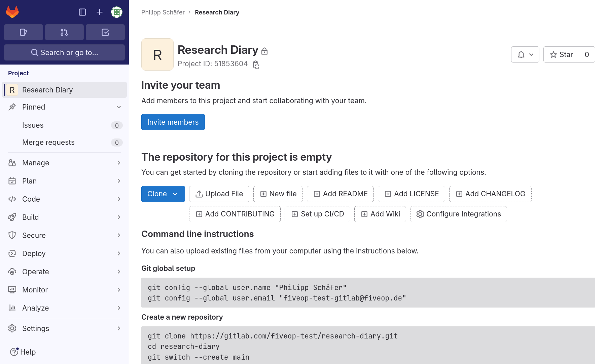Click the GitLab logo
This screenshot has height=364, width=607.
click(x=12, y=12)
